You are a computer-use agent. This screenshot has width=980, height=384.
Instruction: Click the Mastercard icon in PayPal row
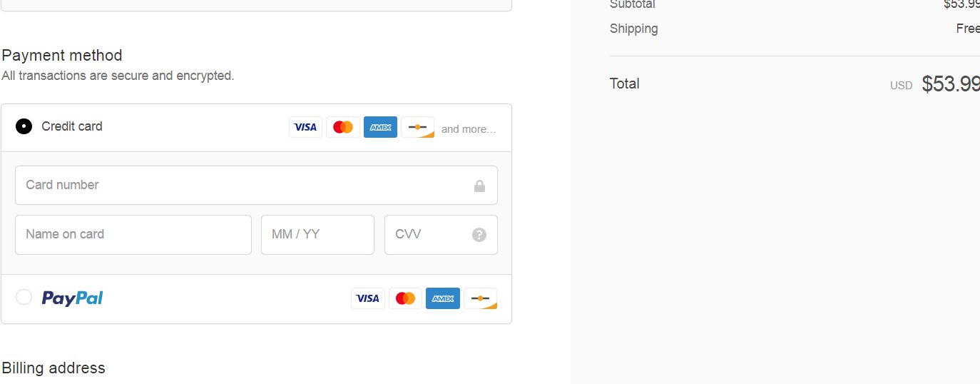pyautogui.click(x=405, y=298)
